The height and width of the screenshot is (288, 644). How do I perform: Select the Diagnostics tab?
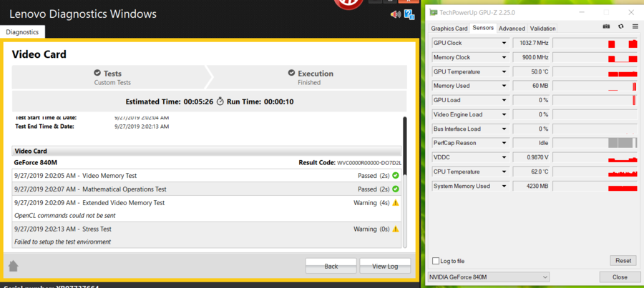[x=22, y=31]
